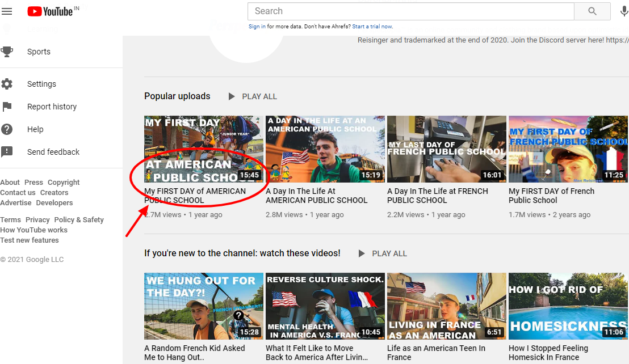Open Help in sidebar
629x364 pixels.
pos(35,129)
